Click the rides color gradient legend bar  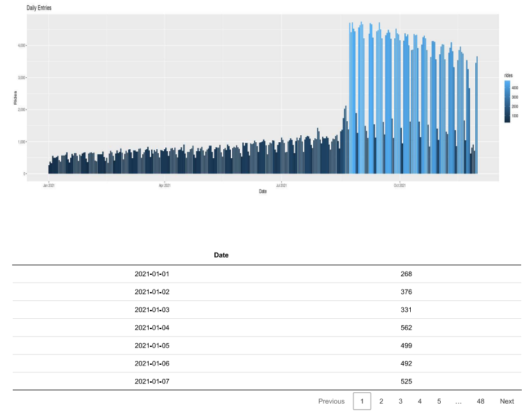point(507,101)
